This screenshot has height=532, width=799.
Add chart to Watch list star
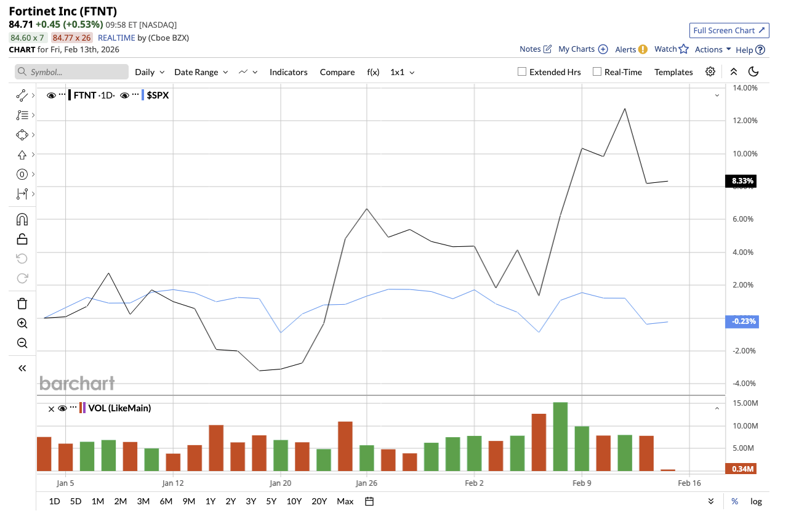[683, 49]
